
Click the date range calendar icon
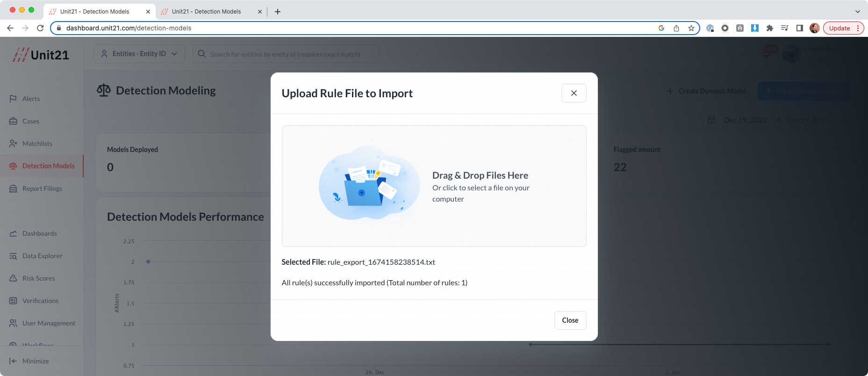point(711,120)
